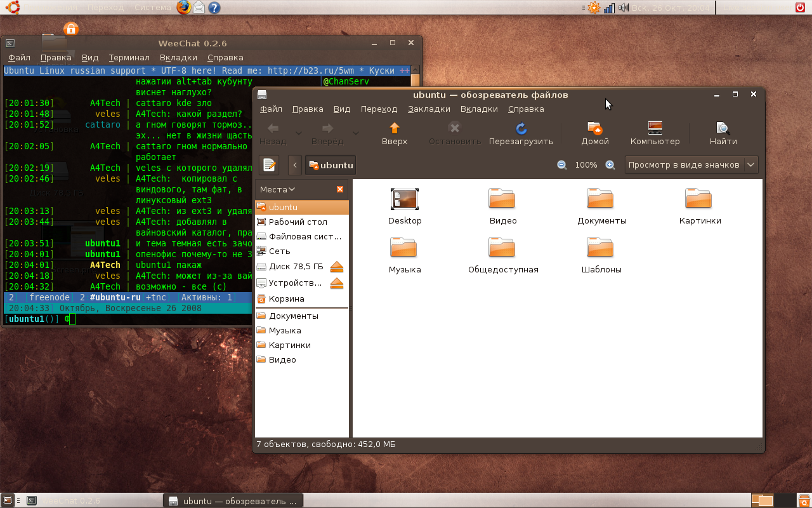Viewport: 812px width, 508px height.
Task: Click the Назад back button
Action: 273,134
